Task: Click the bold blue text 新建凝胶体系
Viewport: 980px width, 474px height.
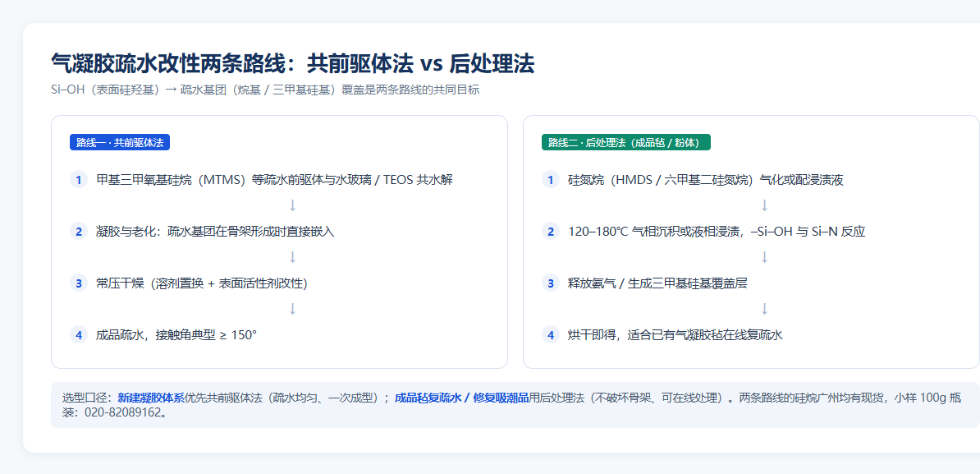Action: (151, 398)
